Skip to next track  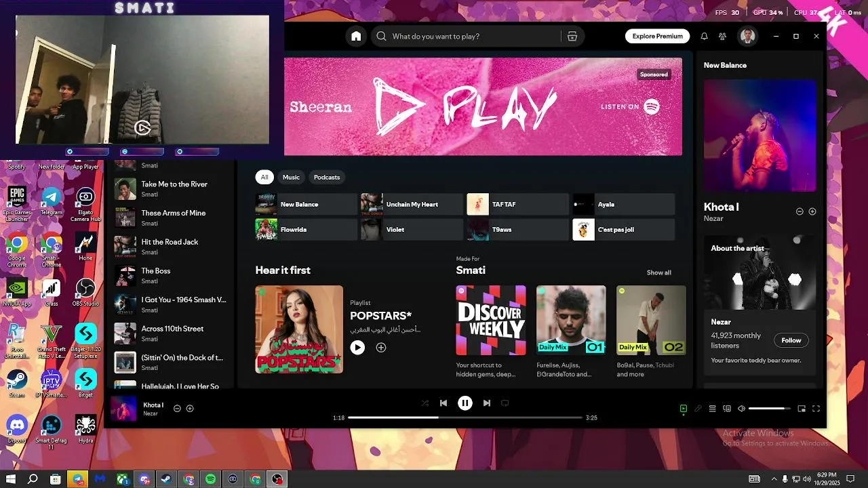coord(487,403)
